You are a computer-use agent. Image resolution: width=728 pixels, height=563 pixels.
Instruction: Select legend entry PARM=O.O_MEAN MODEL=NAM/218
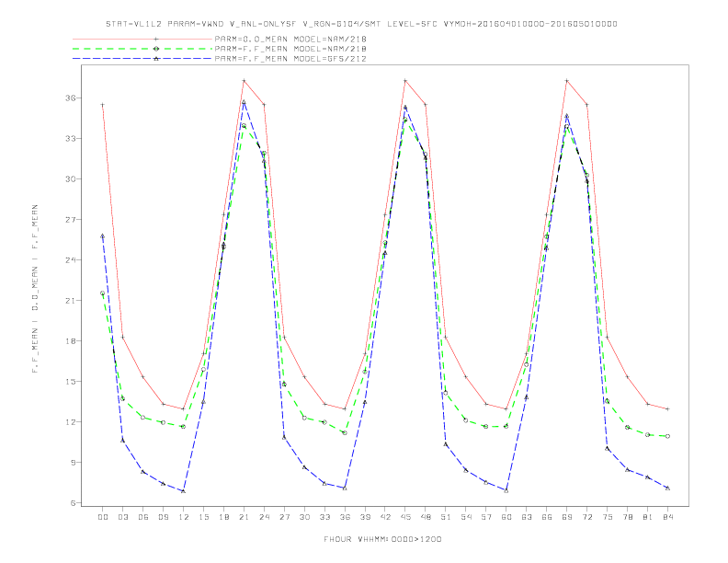[x=290, y=39]
